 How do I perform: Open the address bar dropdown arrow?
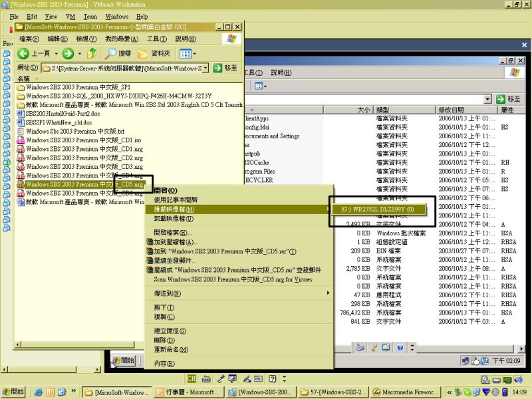tap(205, 68)
